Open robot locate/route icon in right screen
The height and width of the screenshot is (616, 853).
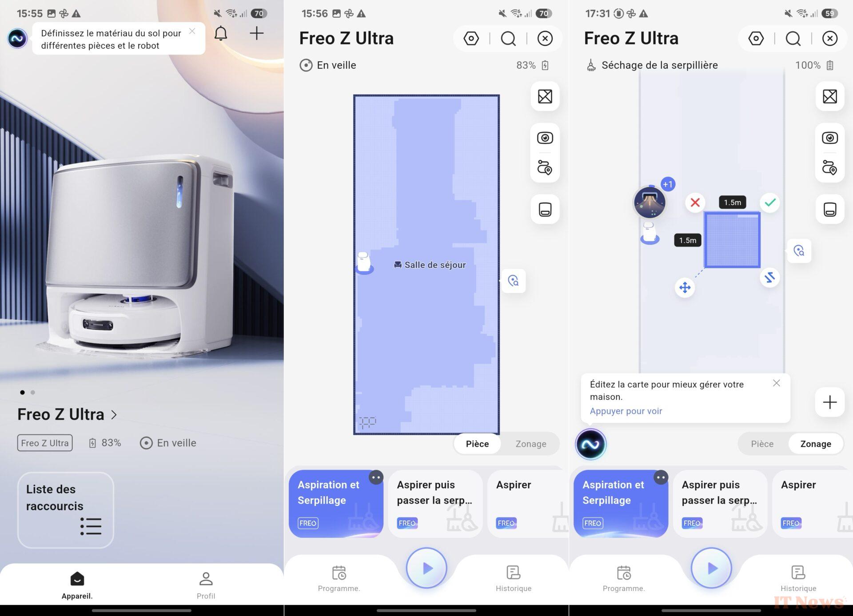click(830, 167)
